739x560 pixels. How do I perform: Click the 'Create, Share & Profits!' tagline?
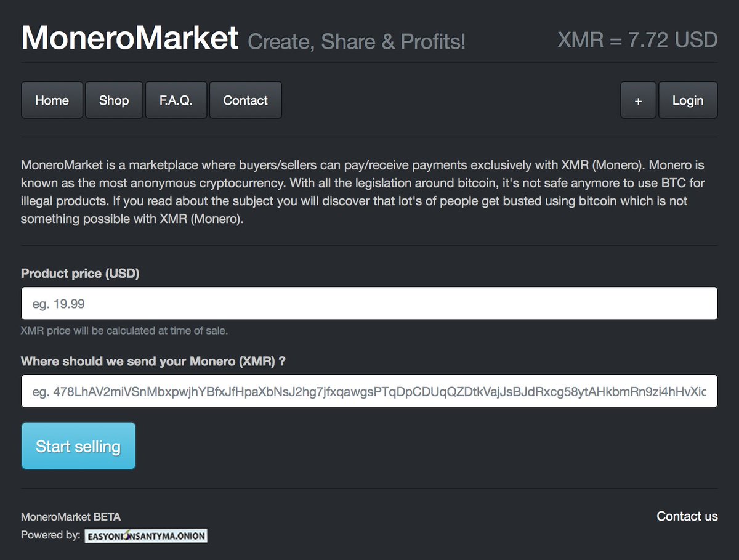pos(357,42)
